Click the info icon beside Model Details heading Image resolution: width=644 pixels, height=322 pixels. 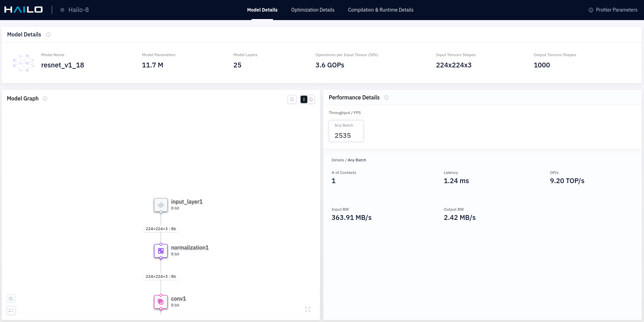[49, 35]
